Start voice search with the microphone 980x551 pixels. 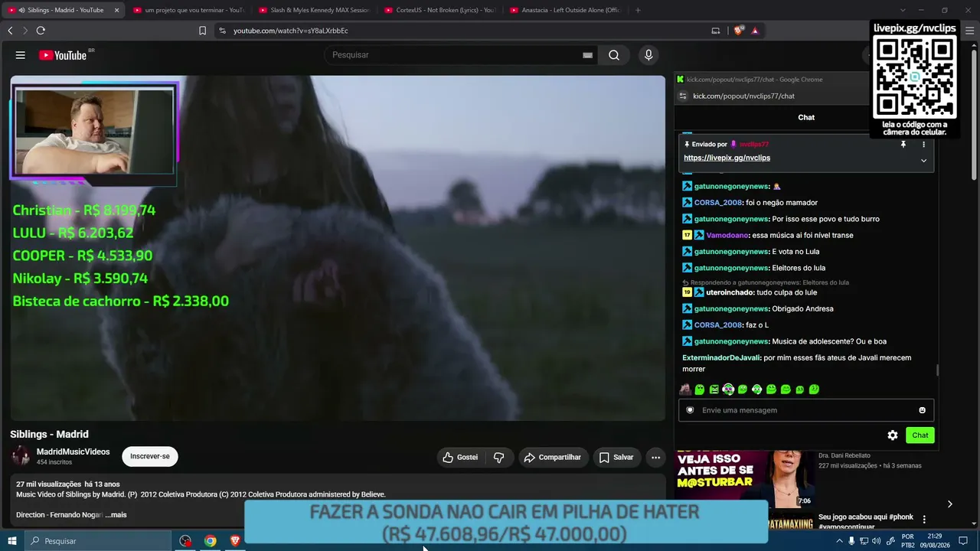[x=648, y=55]
